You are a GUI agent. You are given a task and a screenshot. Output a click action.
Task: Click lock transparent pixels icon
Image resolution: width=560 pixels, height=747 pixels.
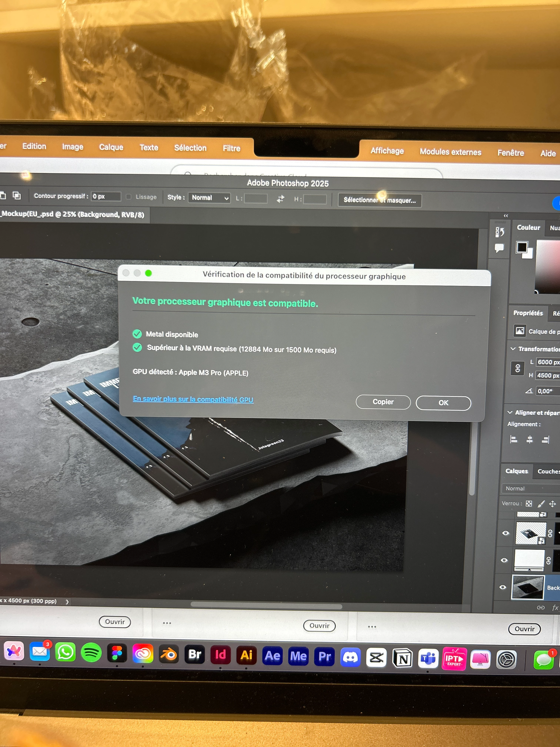pyautogui.click(x=529, y=504)
